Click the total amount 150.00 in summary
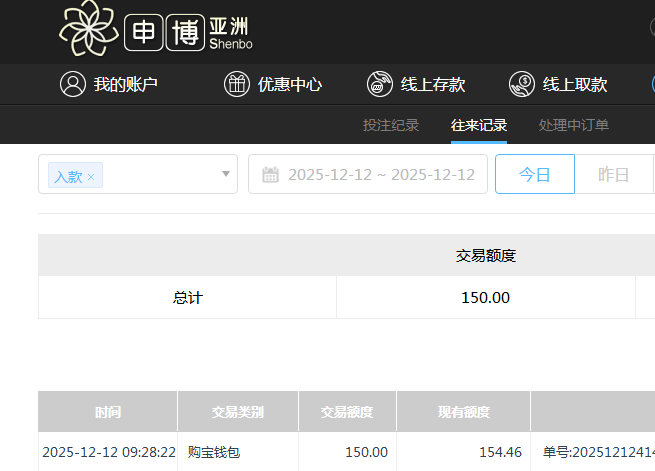Viewport: 655px width, 471px height. click(485, 298)
